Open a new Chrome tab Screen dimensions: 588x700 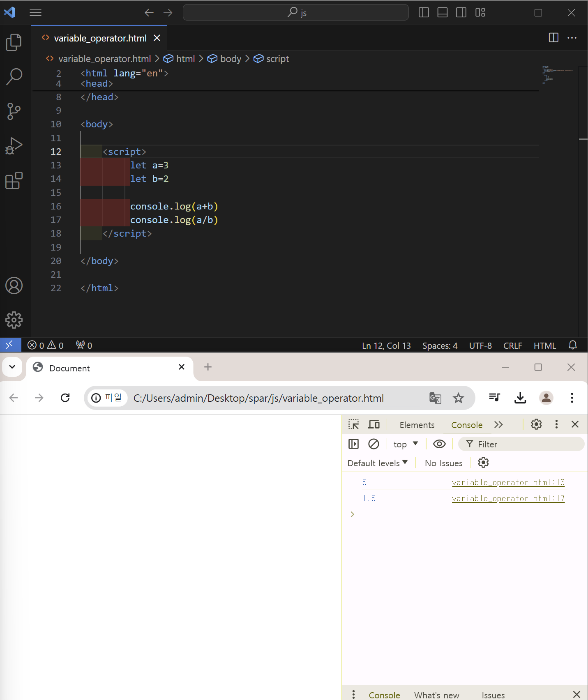(x=208, y=367)
